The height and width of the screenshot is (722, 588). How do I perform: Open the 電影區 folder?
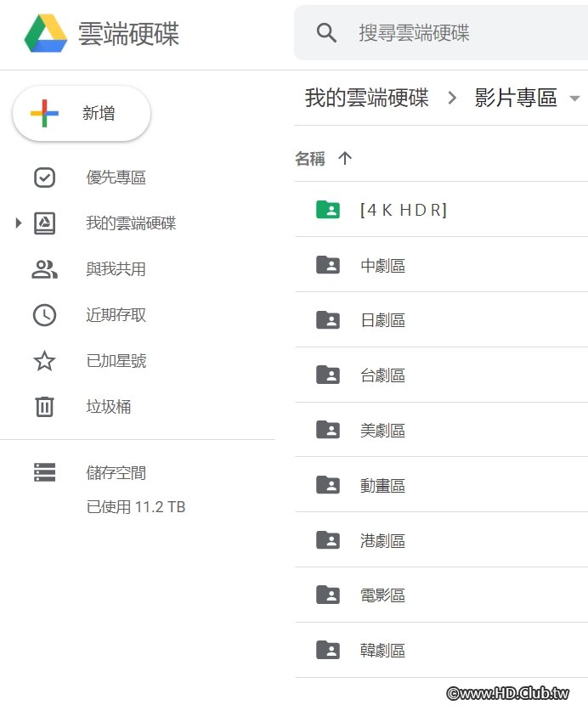click(x=383, y=595)
